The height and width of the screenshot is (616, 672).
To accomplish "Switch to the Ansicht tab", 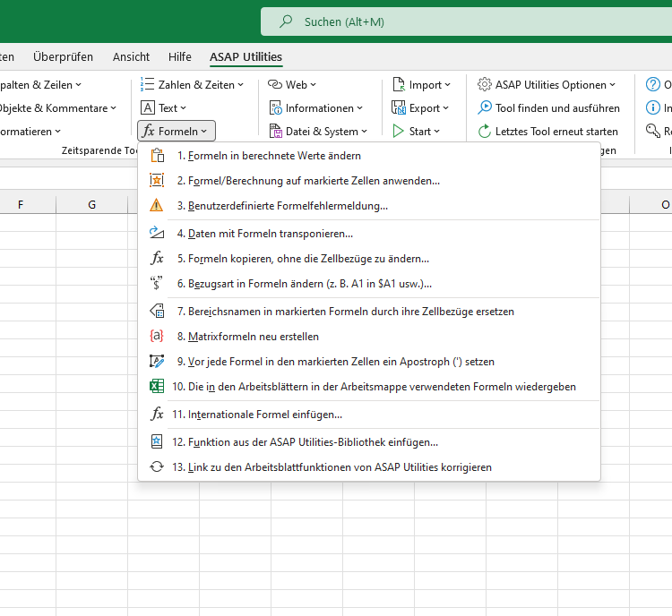I will pos(131,56).
